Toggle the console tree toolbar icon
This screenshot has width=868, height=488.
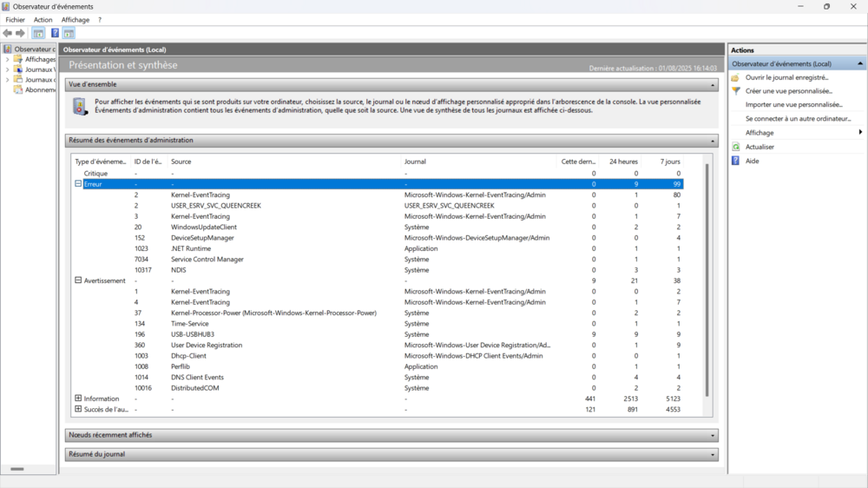38,33
